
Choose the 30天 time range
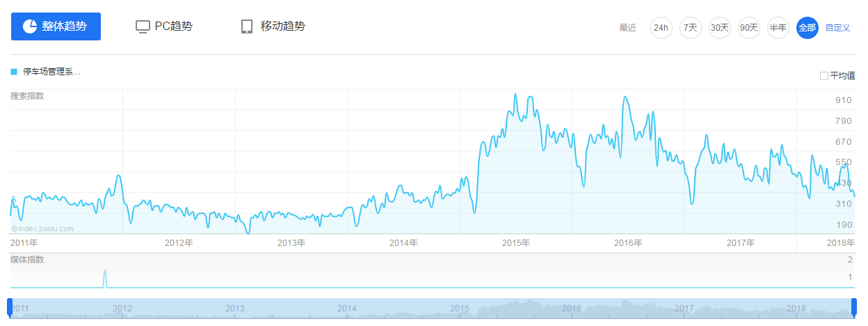pos(719,28)
